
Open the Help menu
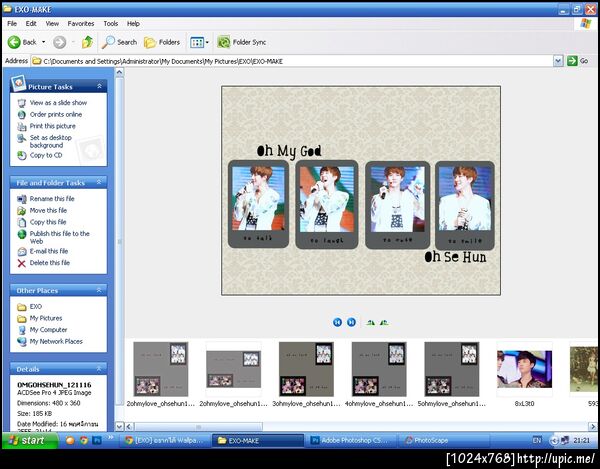(x=133, y=23)
